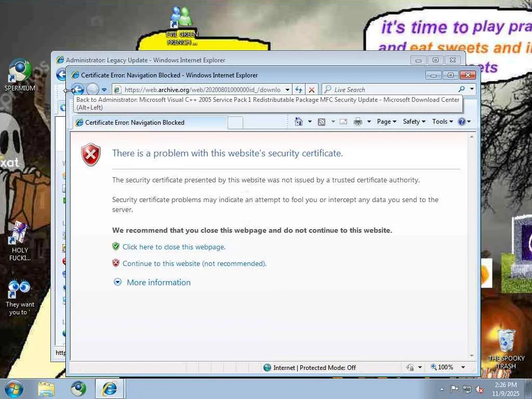The image size is (532, 399).
Task: Click the vertical scrollbar up arrow
Action: 472,137
